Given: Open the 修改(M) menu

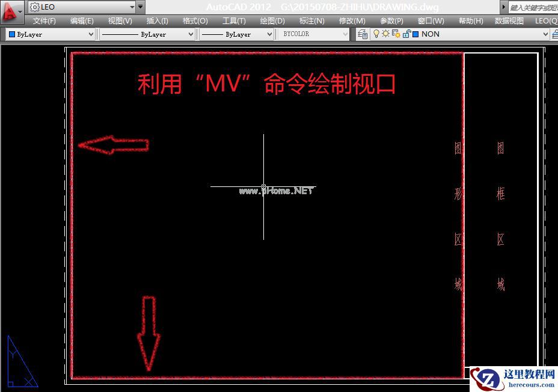Looking at the screenshot, I should [352, 21].
